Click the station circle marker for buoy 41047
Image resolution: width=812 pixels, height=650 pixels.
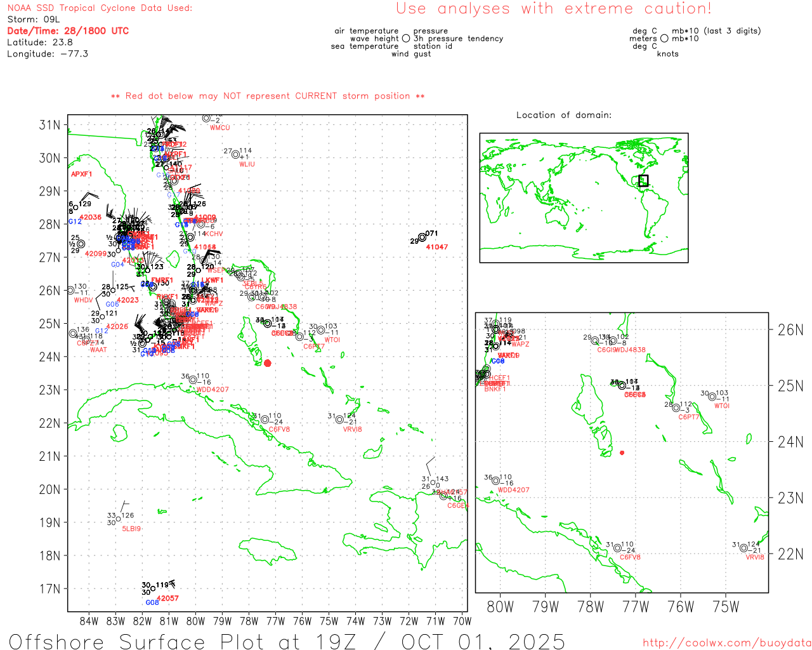click(422, 237)
